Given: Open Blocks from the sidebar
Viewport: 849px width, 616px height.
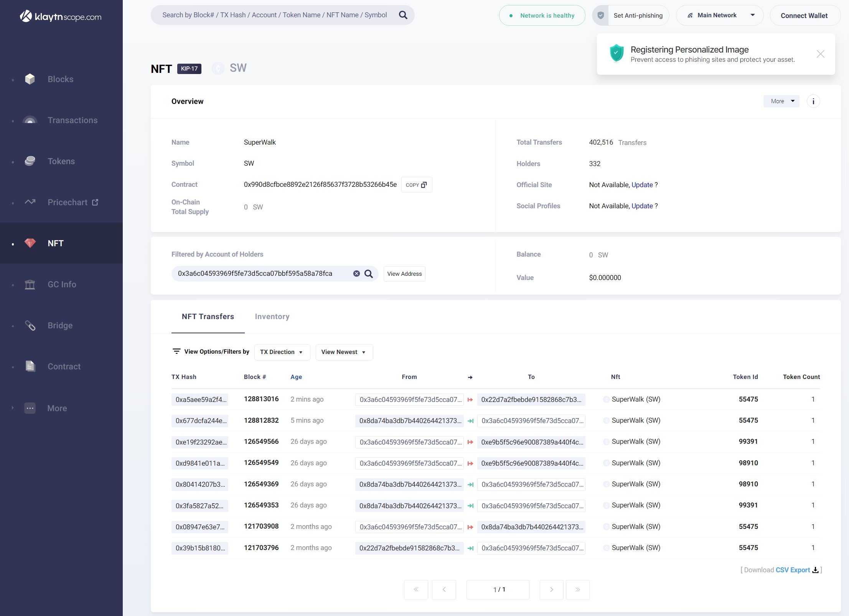Looking at the screenshot, I should [60, 79].
